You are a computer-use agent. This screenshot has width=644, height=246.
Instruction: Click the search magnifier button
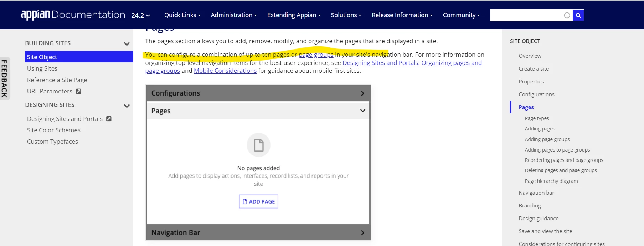pyautogui.click(x=578, y=15)
